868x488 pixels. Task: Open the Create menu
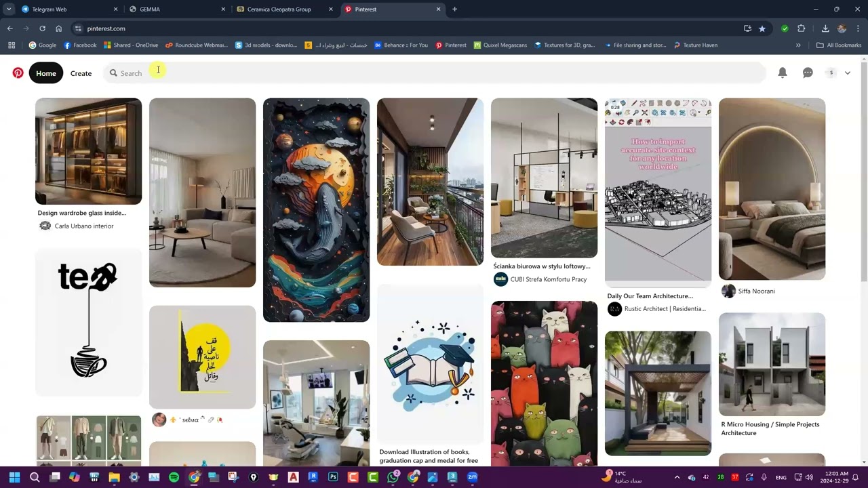pyautogui.click(x=81, y=73)
